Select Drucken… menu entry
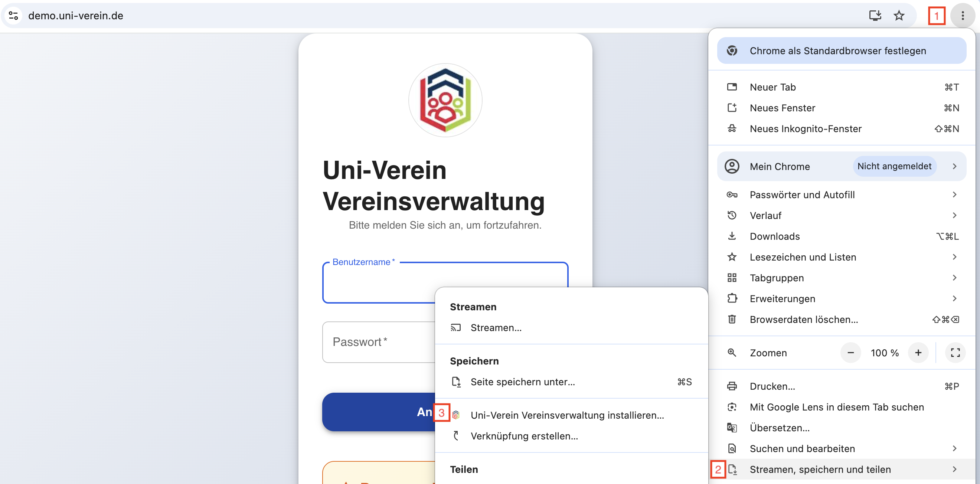 point(842,386)
